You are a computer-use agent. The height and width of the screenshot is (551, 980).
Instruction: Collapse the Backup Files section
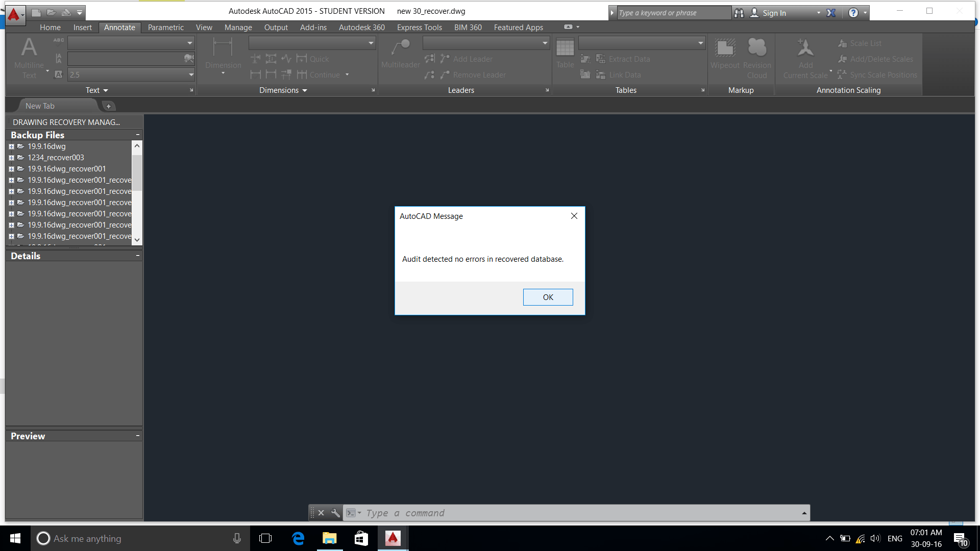[138, 135]
